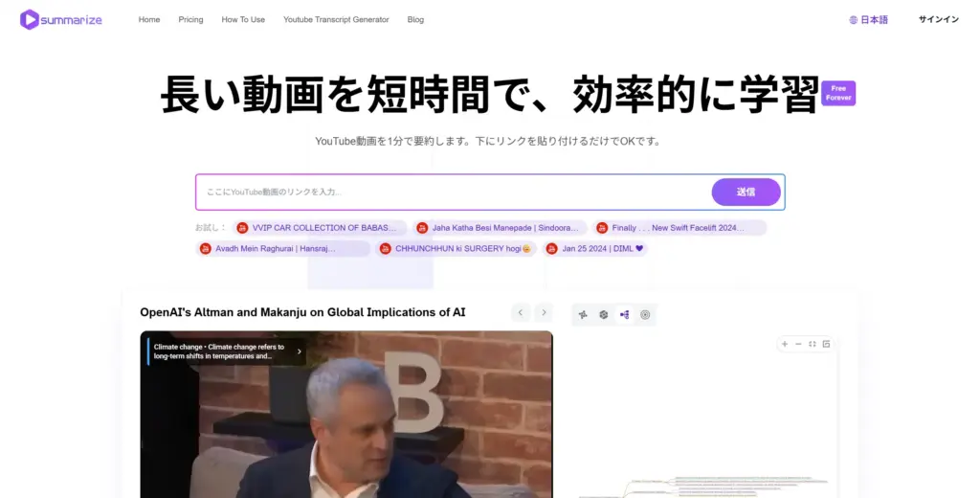Click YouTube icon beside Avadh Mein Raghurai
This screenshot has width=980, height=498.
205,248
